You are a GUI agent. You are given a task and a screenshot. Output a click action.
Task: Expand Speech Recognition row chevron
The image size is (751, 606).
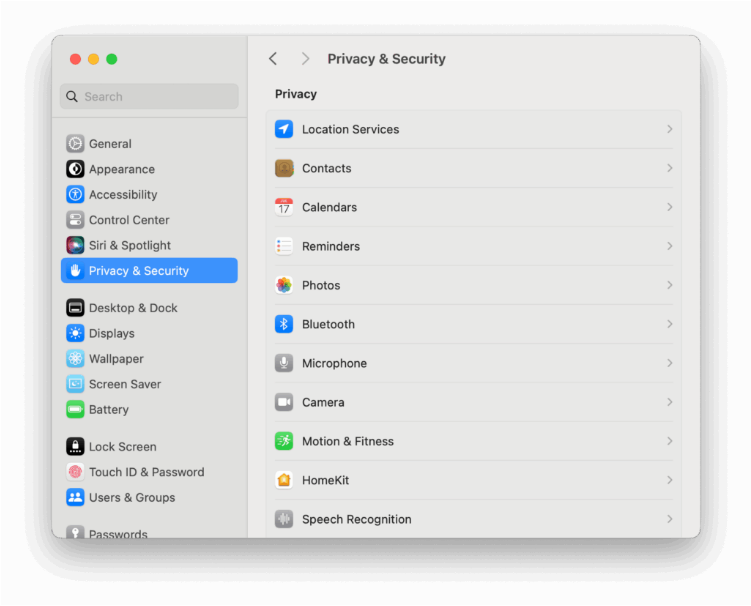[x=670, y=519]
